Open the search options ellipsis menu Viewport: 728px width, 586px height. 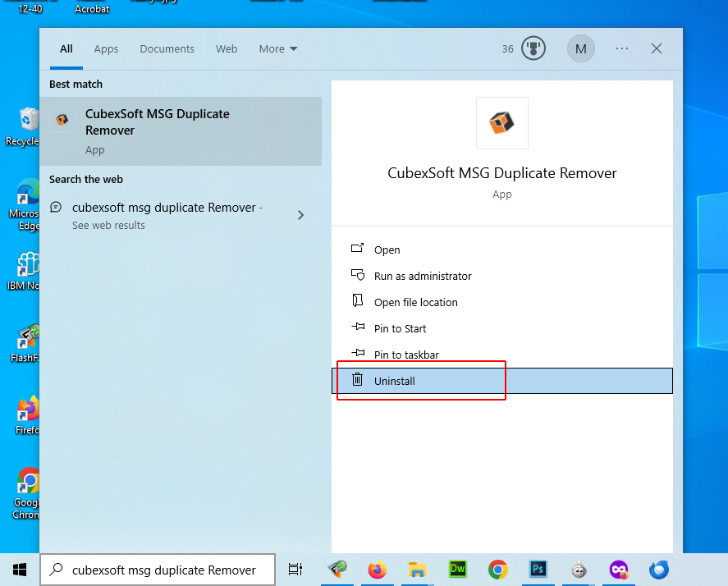pos(621,48)
